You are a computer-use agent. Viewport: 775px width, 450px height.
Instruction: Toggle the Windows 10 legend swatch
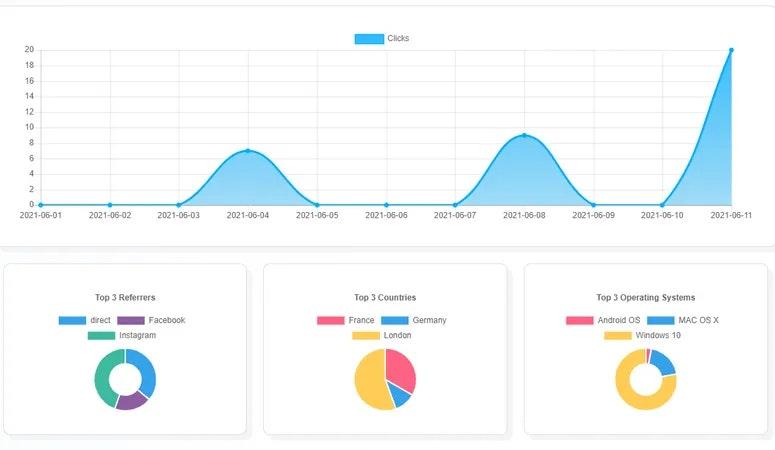tap(618, 336)
